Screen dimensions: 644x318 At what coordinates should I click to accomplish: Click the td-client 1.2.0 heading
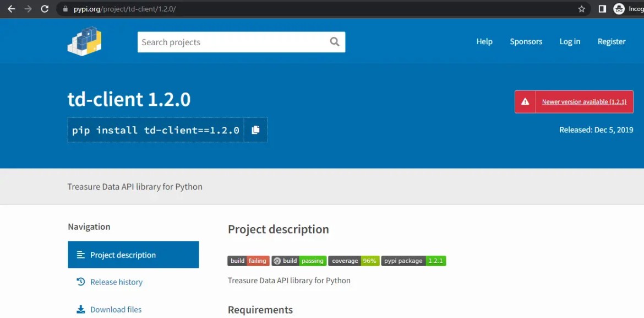[x=129, y=99]
